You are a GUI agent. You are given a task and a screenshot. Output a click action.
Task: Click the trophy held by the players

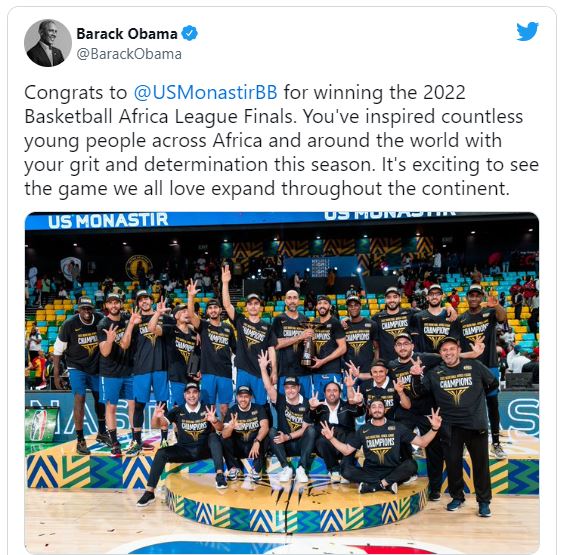(x=308, y=346)
